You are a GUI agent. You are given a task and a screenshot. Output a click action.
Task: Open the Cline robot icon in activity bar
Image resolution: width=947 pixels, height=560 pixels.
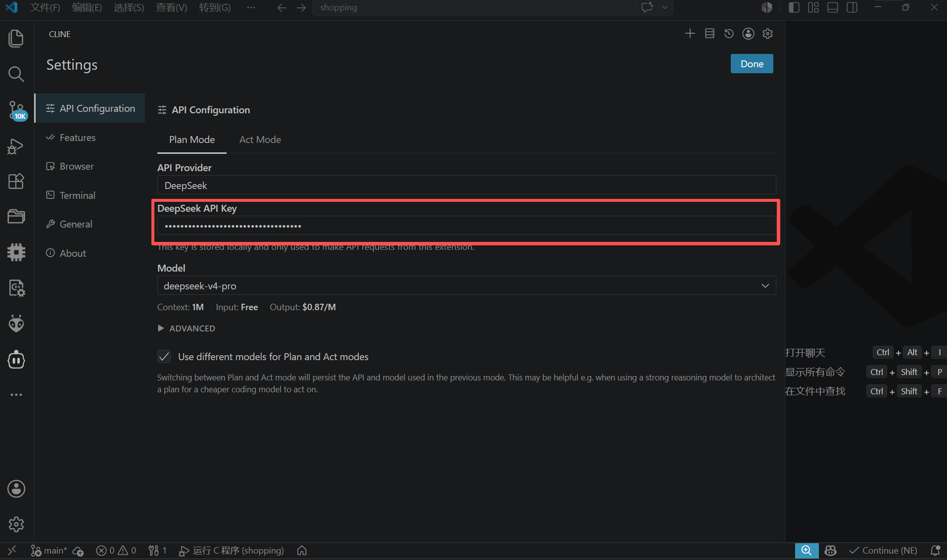tap(16, 360)
